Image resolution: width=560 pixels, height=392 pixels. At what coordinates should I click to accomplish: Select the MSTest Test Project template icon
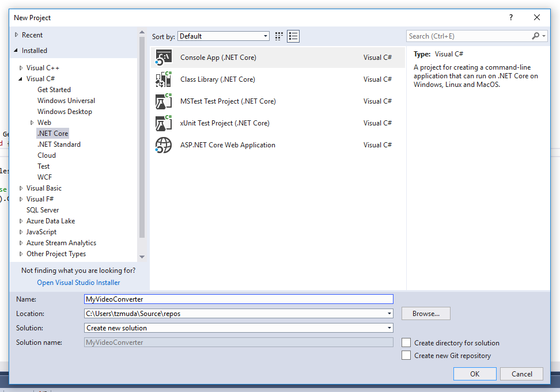click(163, 101)
